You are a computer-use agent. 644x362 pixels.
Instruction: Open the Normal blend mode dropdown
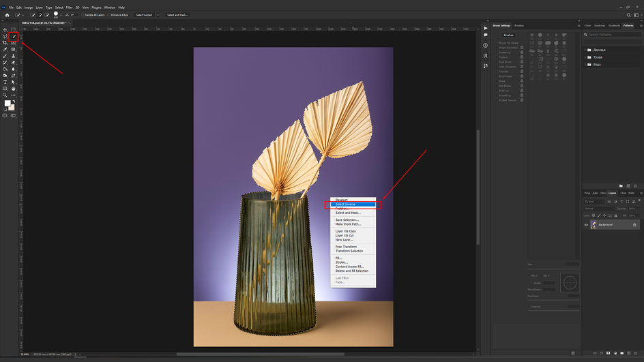point(600,209)
